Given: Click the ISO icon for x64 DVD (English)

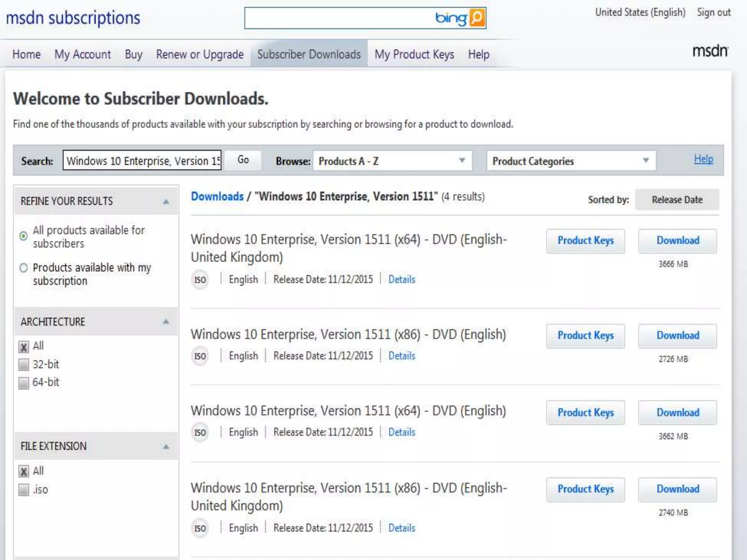Looking at the screenshot, I should pyautogui.click(x=200, y=432).
